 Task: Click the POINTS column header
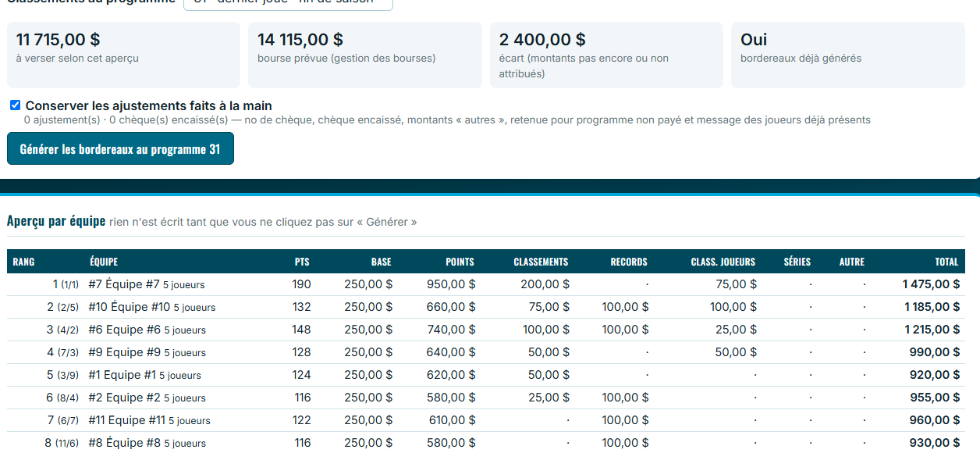click(460, 262)
